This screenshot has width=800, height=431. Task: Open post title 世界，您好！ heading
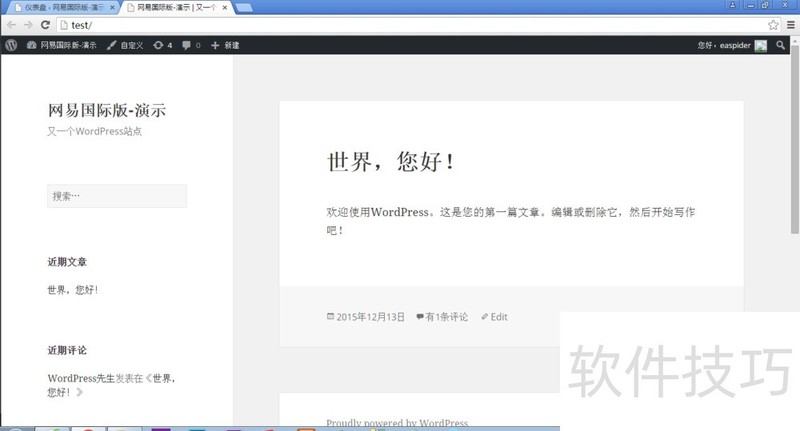point(390,162)
